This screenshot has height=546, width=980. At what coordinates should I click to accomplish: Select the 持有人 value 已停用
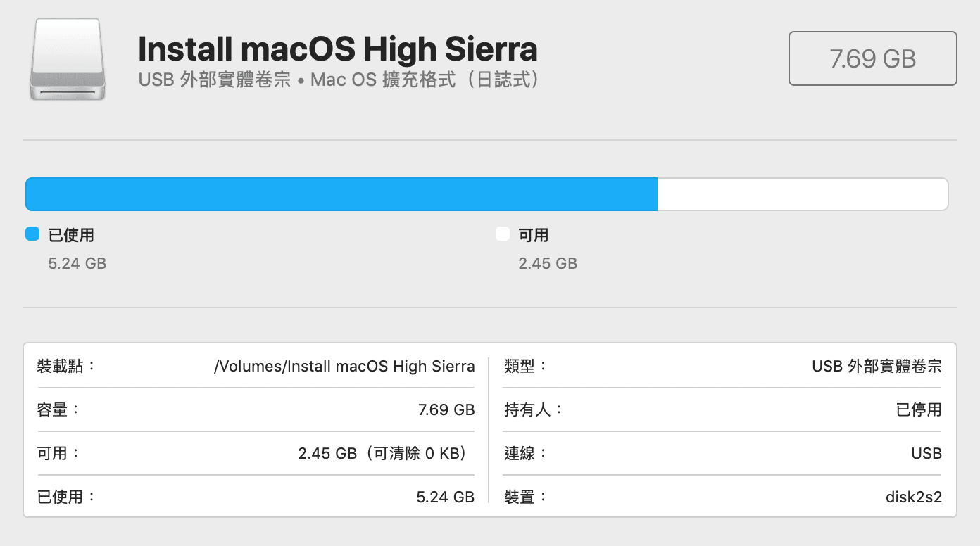click(919, 410)
